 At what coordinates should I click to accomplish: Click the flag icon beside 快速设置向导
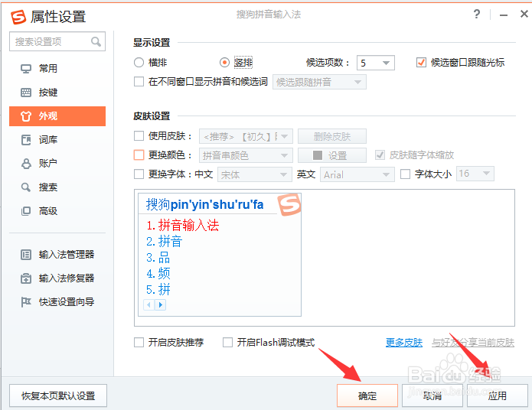tap(26, 302)
